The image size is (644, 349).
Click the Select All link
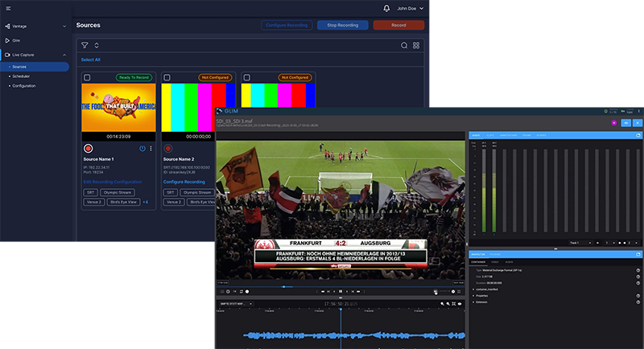click(x=90, y=60)
